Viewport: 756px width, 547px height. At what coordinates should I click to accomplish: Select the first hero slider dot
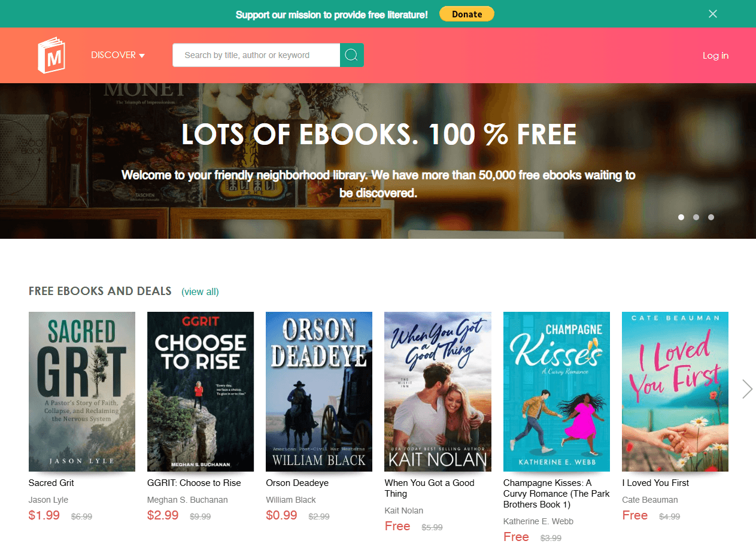click(681, 217)
